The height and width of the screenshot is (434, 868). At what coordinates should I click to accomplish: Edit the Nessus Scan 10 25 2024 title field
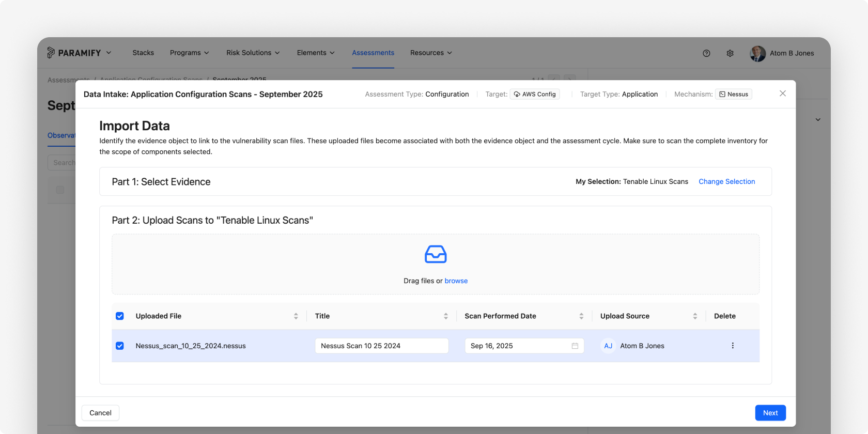point(382,346)
